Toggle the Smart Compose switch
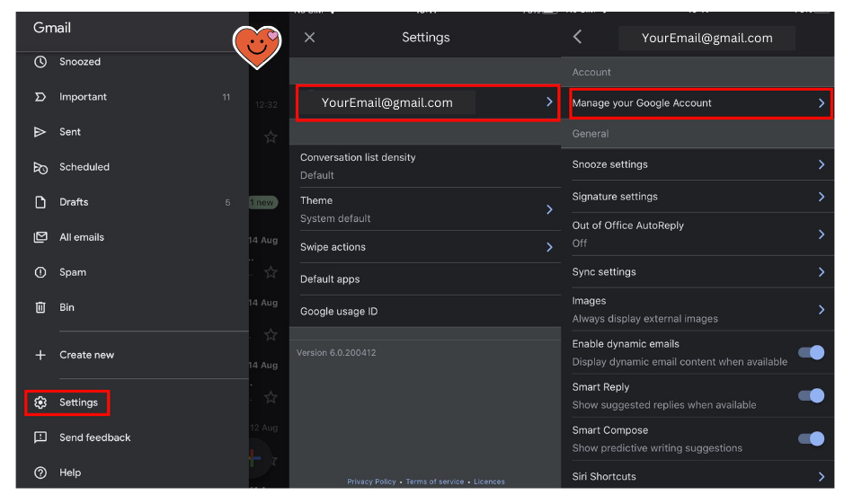853x504 pixels. click(811, 438)
